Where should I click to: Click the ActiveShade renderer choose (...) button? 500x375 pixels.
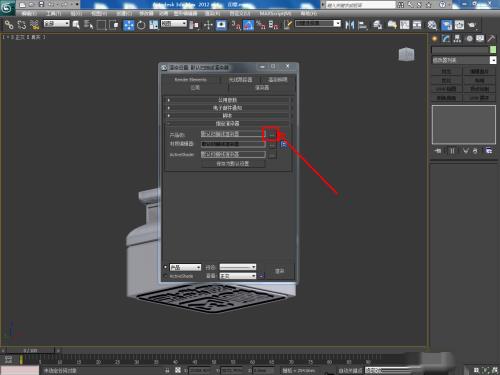pyautogui.click(x=272, y=155)
